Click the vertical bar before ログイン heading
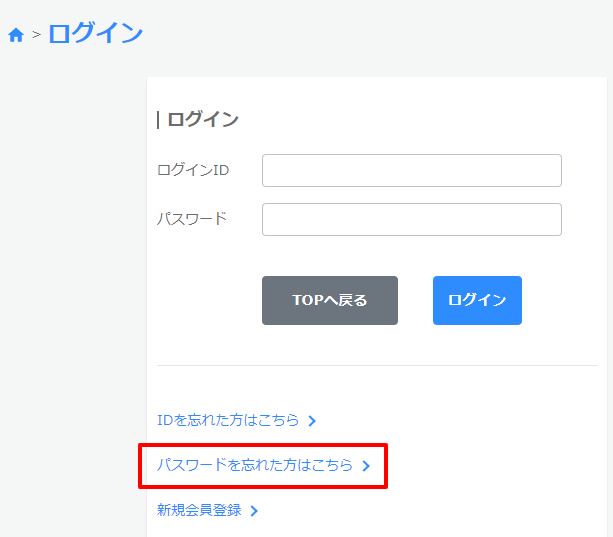Viewport: 613px width, 537px height. point(158,120)
